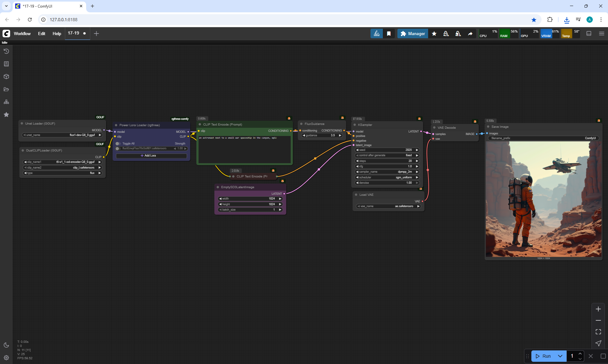Open unet_name flux1-dev-Q8_0.gguf selector
The height and width of the screenshot is (364, 608).
point(62,135)
